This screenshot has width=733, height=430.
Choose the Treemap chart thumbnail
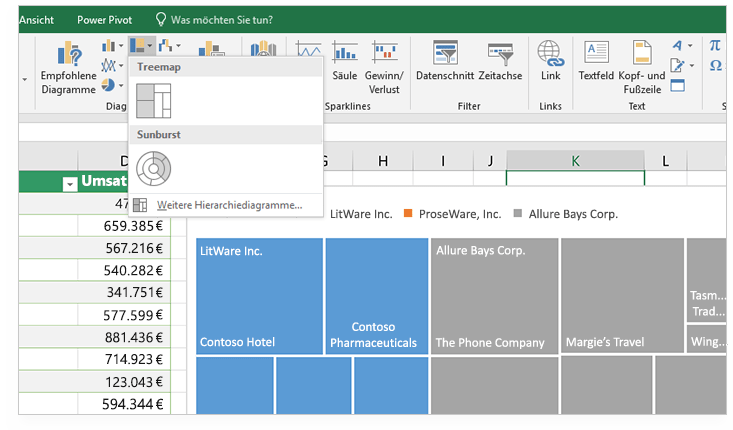pyautogui.click(x=153, y=100)
